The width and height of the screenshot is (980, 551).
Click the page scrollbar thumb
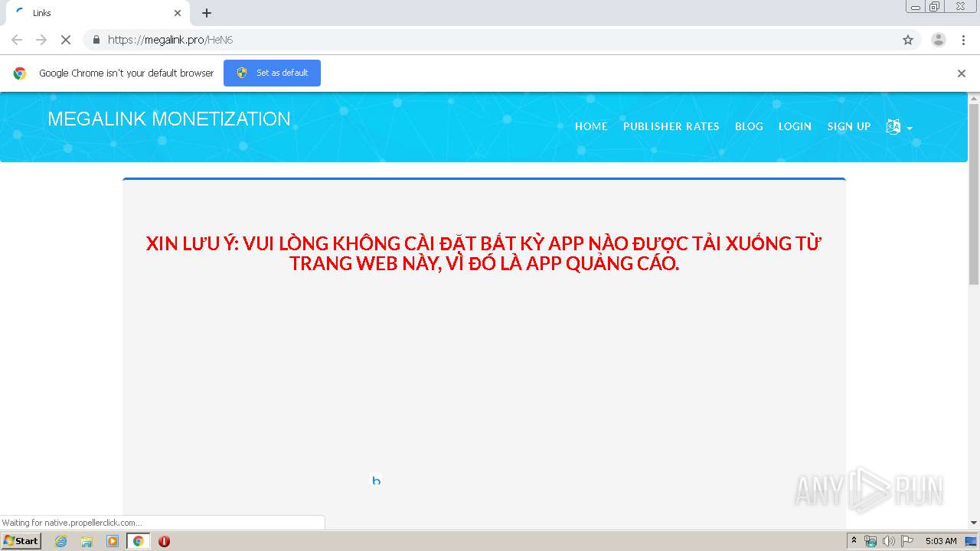coord(974,194)
